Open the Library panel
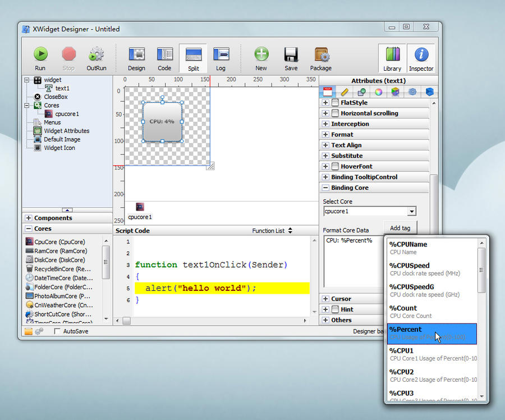The height and width of the screenshot is (420, 505). tap(392, 58)
